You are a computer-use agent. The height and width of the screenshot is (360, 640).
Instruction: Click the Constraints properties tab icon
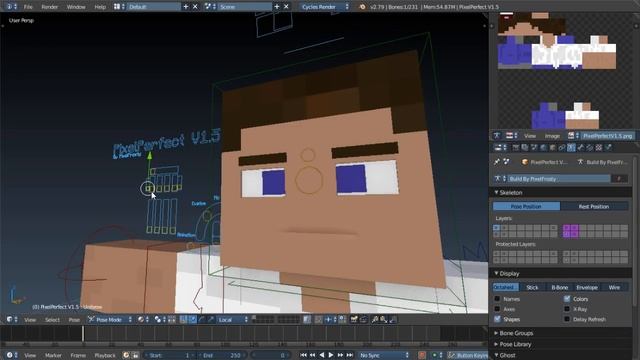[x=562, y=148]
